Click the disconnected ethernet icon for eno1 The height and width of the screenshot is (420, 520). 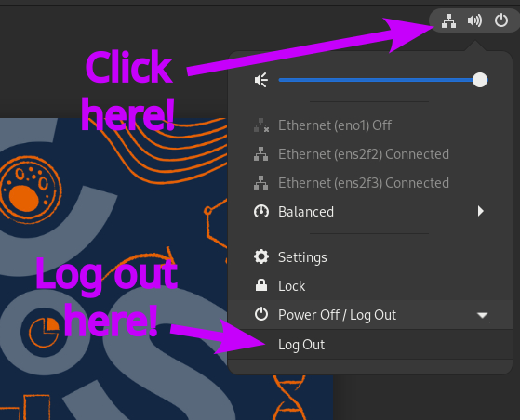(261, 125)
